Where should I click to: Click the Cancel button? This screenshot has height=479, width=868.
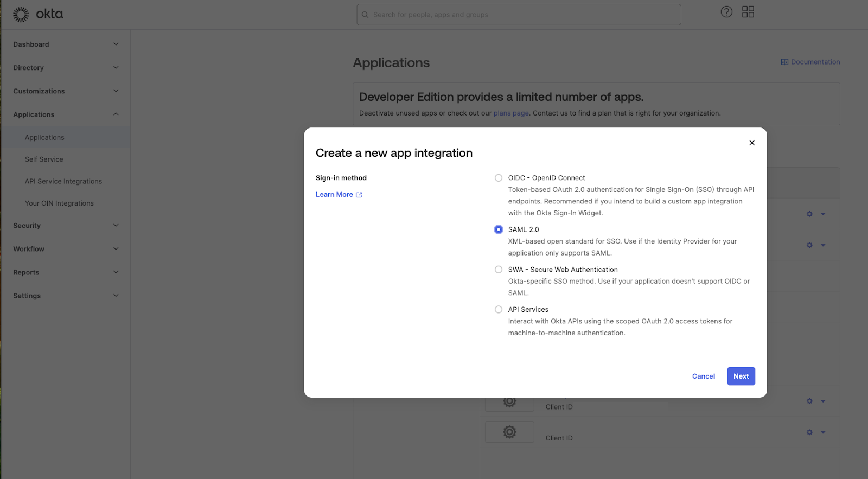point(704,376)
